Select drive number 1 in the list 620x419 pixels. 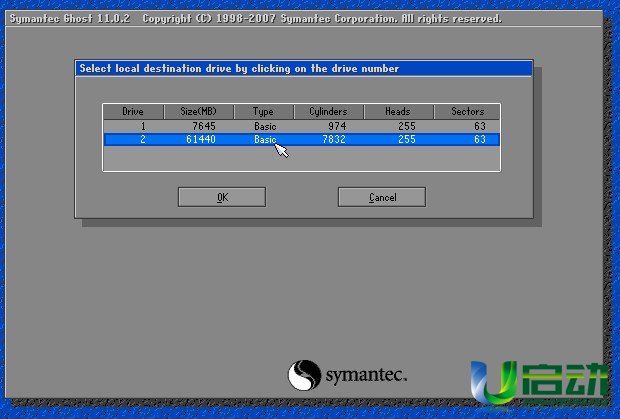pos(301,126)
